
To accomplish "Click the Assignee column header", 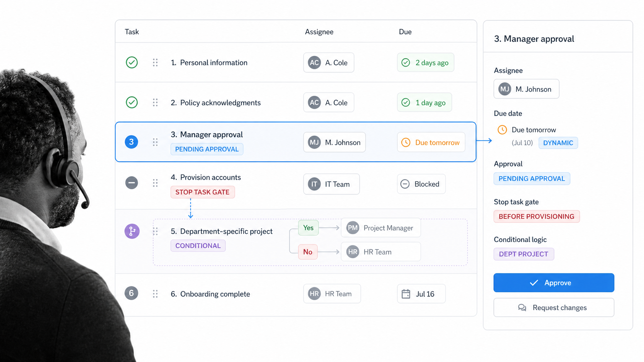I will coord(319,32).
